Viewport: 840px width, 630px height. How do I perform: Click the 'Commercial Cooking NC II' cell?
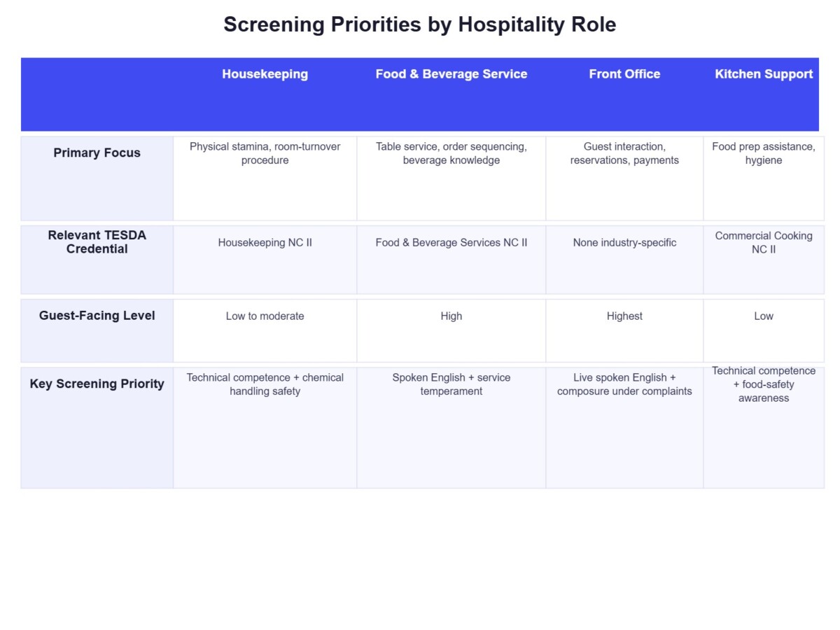[764, 260]
